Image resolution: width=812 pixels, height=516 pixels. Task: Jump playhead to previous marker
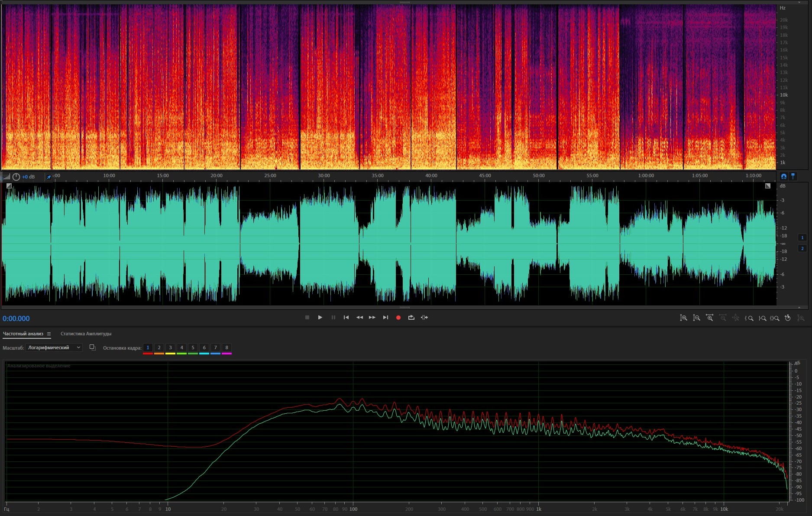346,318
